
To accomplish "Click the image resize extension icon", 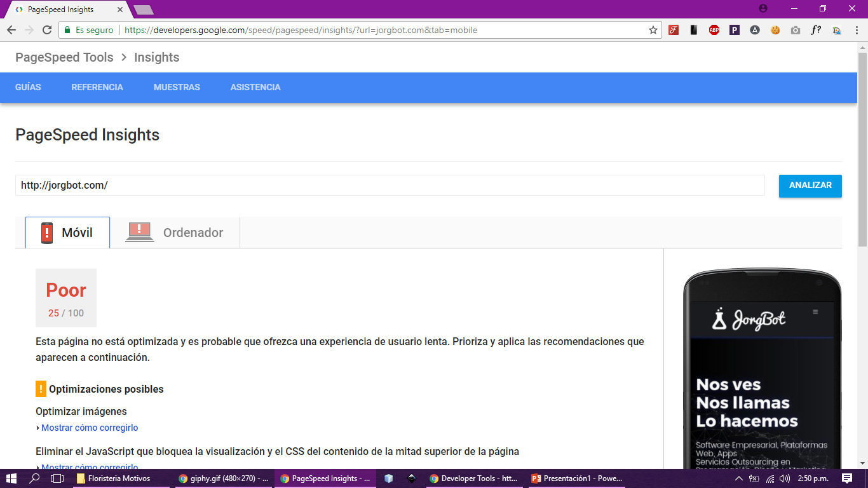I will click(836, 30).
